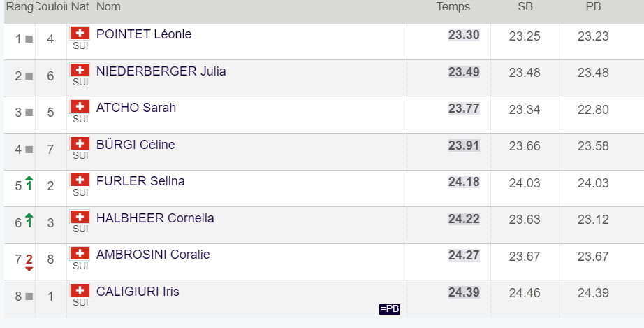Click the 23.30 winning time
The image size is (644, 328).
[464, 36]
